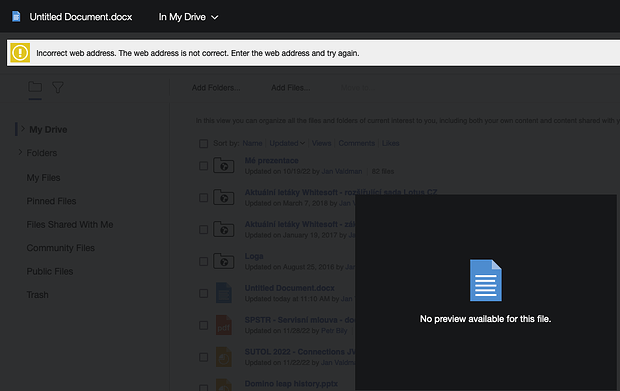Click the large document icon in preview pane
The height and width of the screenshot is (391, 620).
486,280
